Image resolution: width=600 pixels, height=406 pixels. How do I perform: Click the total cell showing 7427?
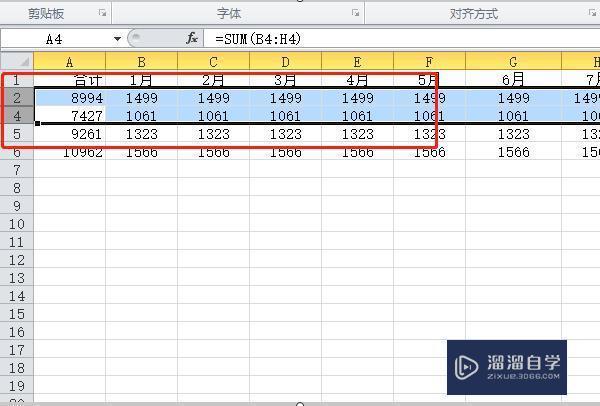tap(70, 116)
